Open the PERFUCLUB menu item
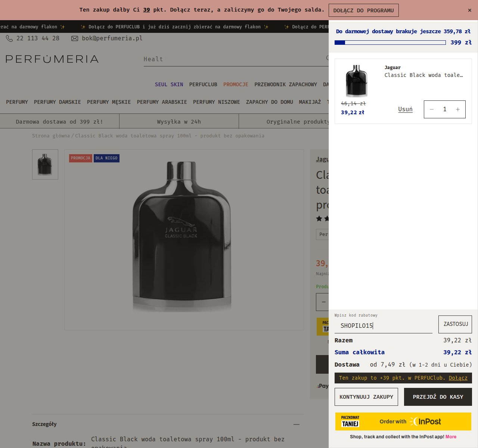478x448 pixels. pos(203,84)
